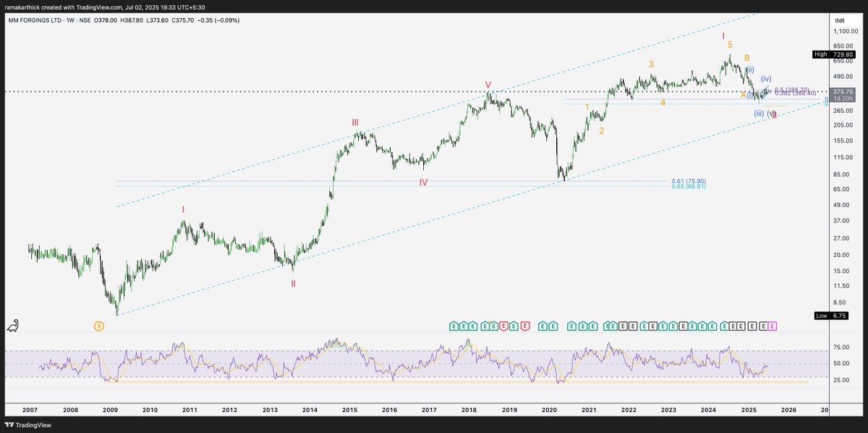This screenshot has height=433, width=868.
Task: Click the first red earnings E marker
Action: click(x=503, y=327)
